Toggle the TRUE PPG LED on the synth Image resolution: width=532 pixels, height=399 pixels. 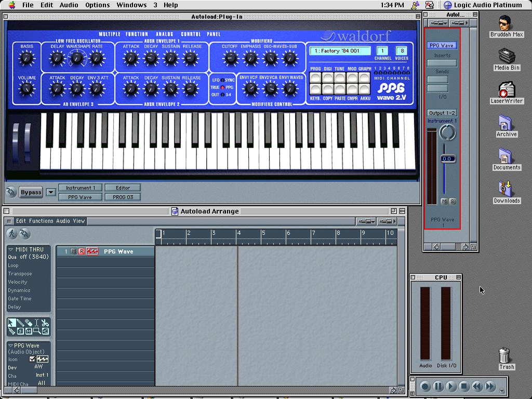tap(222, 87)
